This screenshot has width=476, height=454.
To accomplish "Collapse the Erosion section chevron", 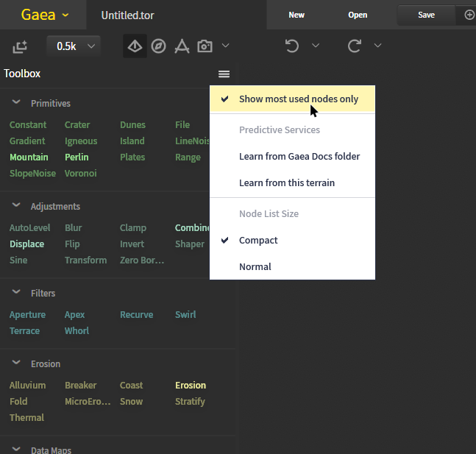I will pos(16,363).
